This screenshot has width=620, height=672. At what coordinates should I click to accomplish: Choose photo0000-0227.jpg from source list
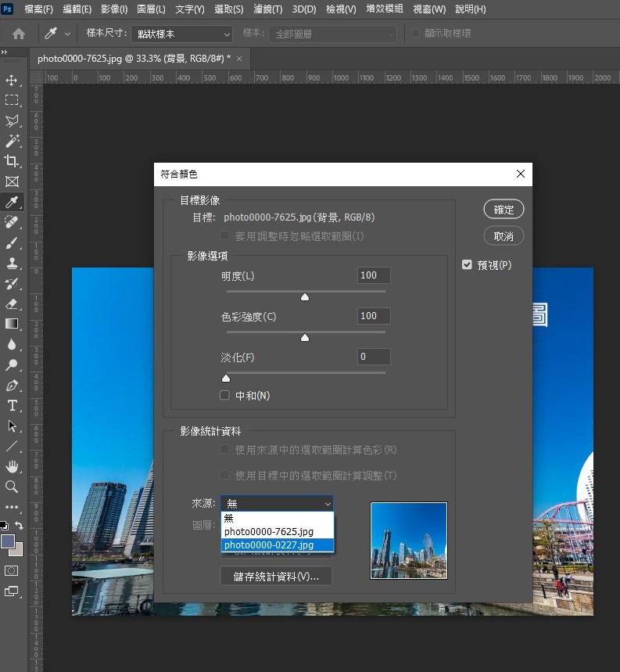click(x=277, y=545)
